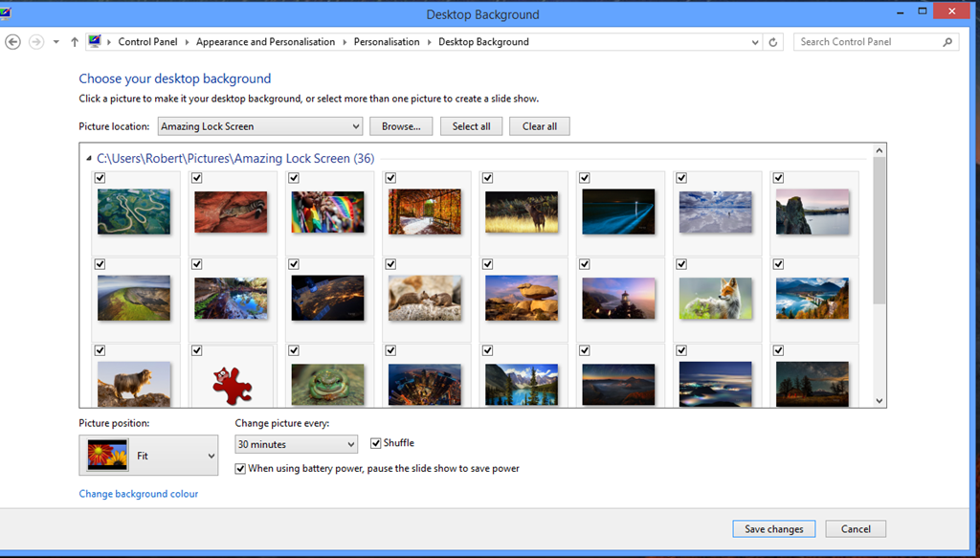Click the picture list scroll down arrow

coord(880,400)
